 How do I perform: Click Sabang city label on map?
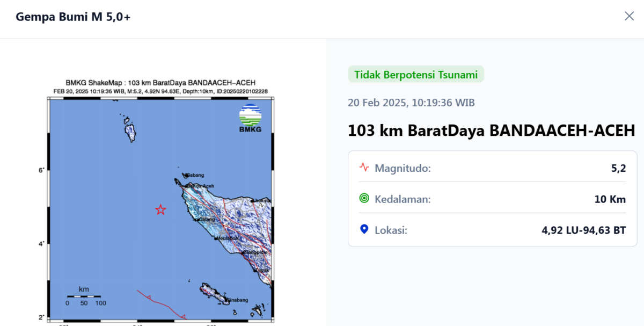tap(194, 175)
